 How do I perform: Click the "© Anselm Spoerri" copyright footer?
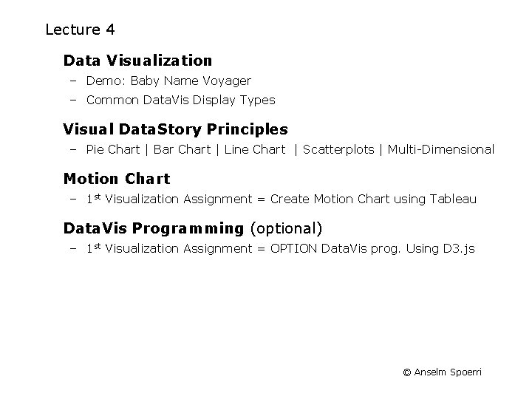coord(442,372)
